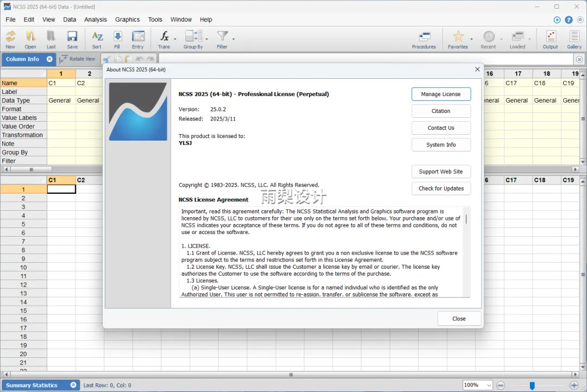Click the Data Type row header
This screenshot has width=587, height=392.
pos(23,100)
